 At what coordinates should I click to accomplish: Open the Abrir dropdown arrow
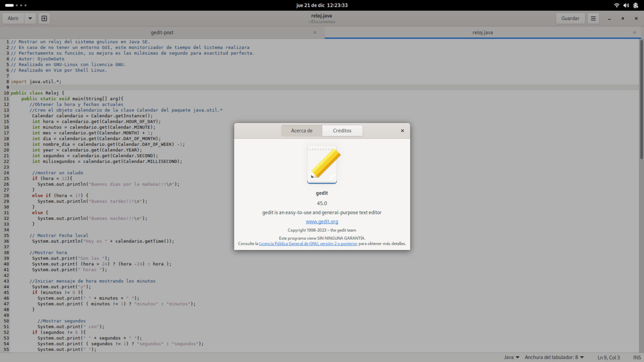[x=29, y=18]
